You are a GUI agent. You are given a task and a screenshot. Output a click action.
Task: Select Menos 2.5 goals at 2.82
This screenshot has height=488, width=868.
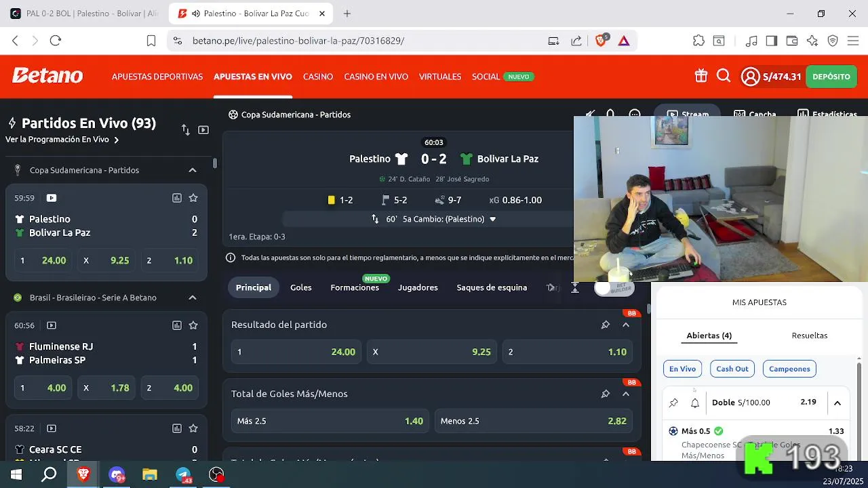[x=533, y=421]
